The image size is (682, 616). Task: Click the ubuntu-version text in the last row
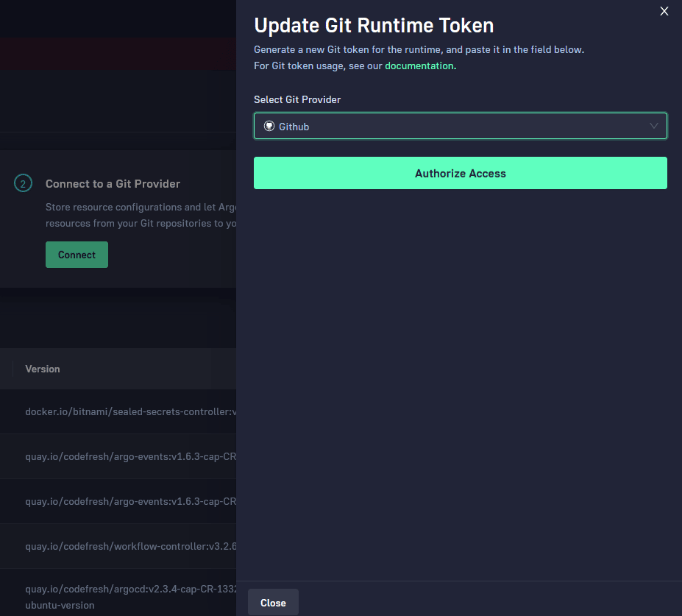pyautogui.click(x=59, y=605)
